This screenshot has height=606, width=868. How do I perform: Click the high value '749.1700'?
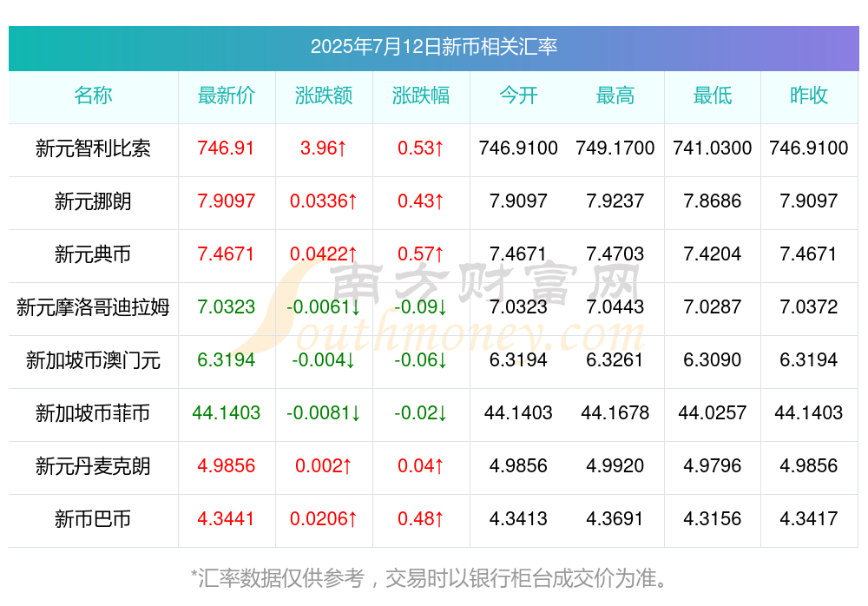[615, 148]
